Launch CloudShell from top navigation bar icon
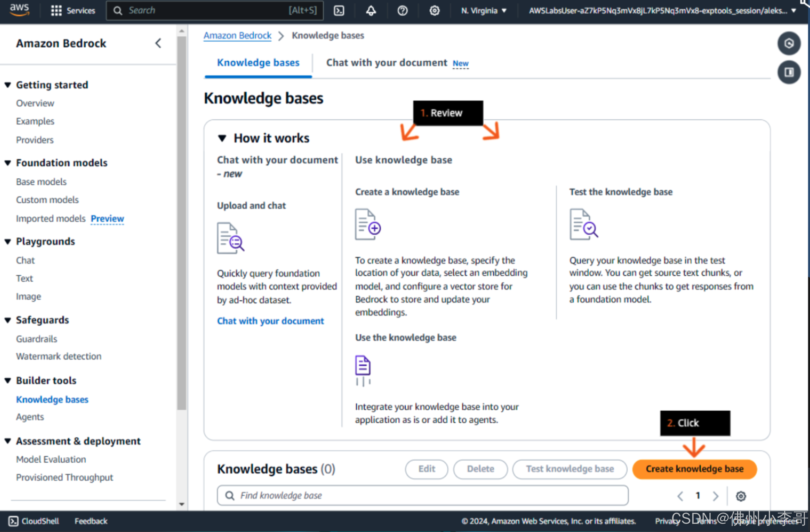 point(339,11)
